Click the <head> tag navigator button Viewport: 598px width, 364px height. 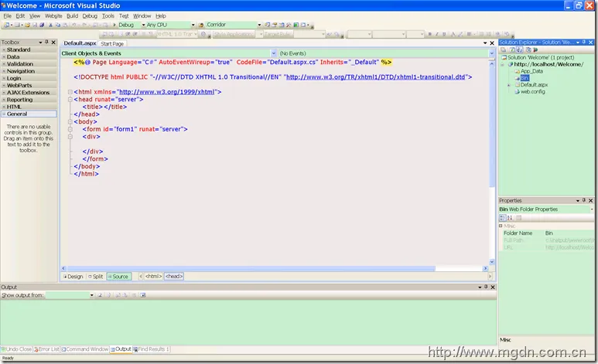pos(174,277)
